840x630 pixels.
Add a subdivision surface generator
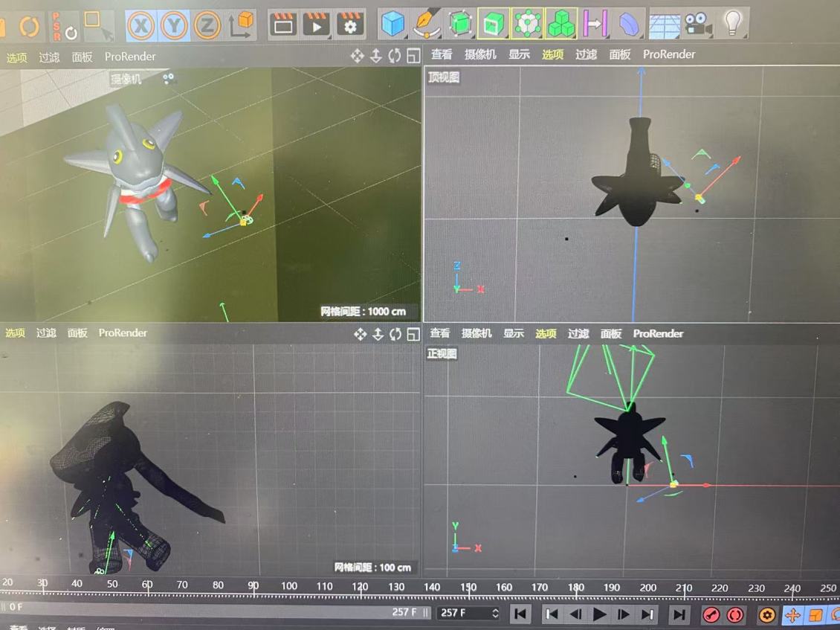coord(460,24)
